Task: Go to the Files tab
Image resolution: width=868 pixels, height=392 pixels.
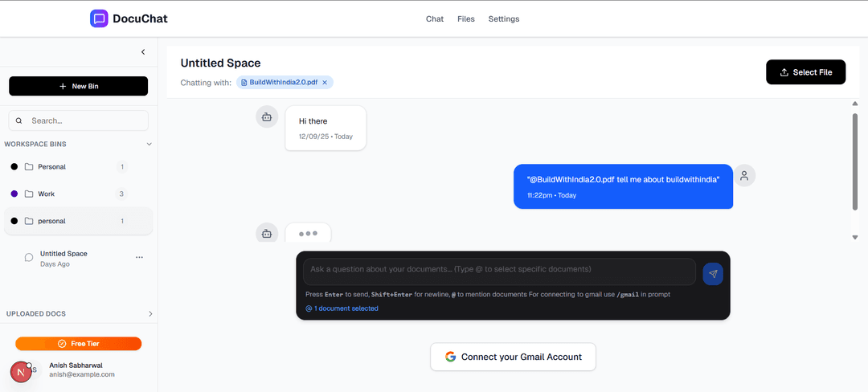Action: click(x=466, y=19)
